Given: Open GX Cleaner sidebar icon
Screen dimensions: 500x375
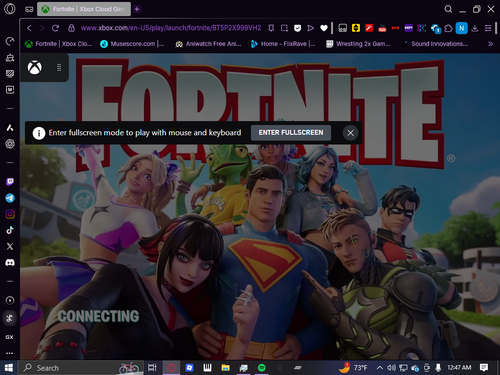Looking at the screenshot, I should (10, 57).
